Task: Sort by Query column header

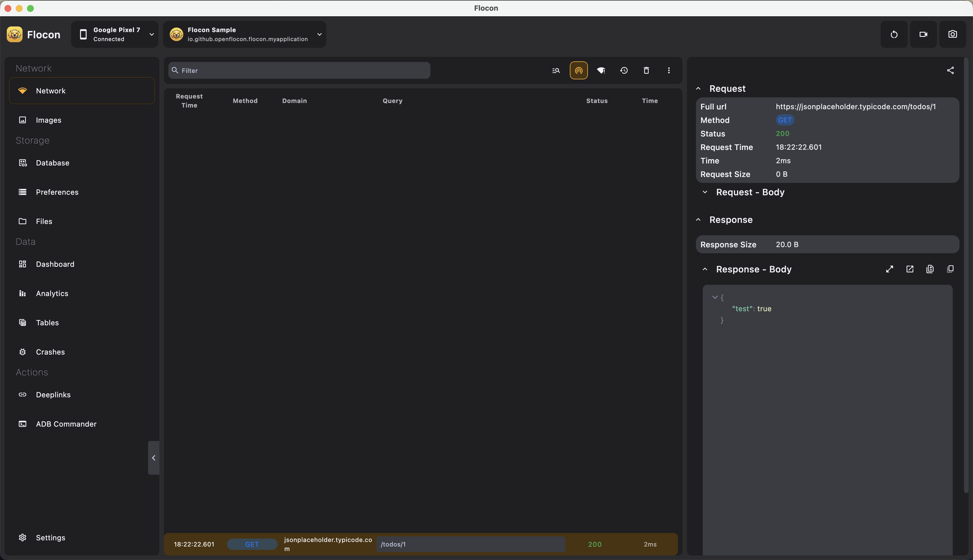Action: point(392,101)
